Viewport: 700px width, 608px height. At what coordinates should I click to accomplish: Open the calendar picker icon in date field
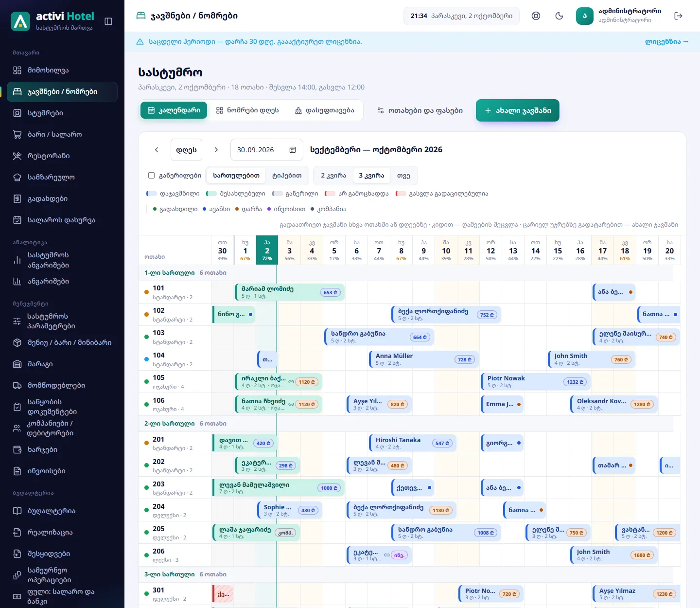click(x=293, y=150)
